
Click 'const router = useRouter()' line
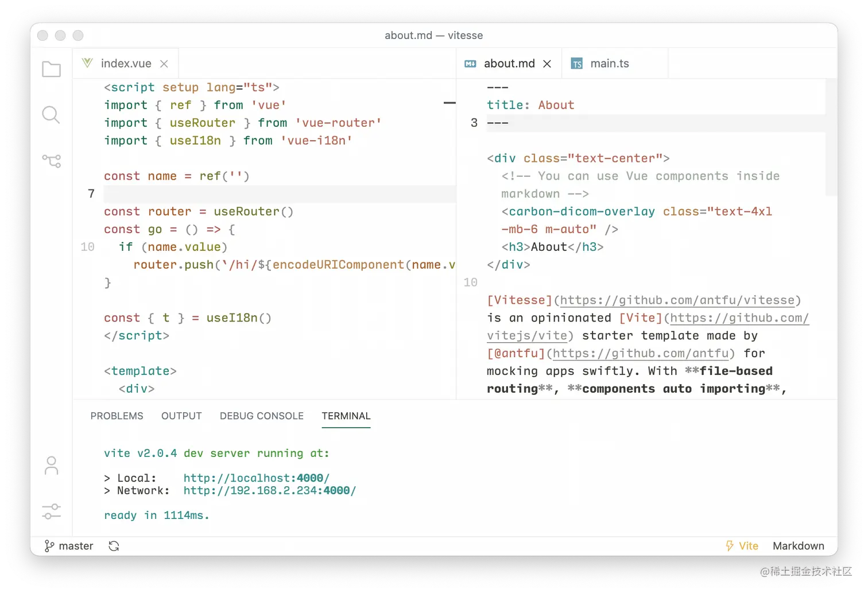click(x=199, y=212)
